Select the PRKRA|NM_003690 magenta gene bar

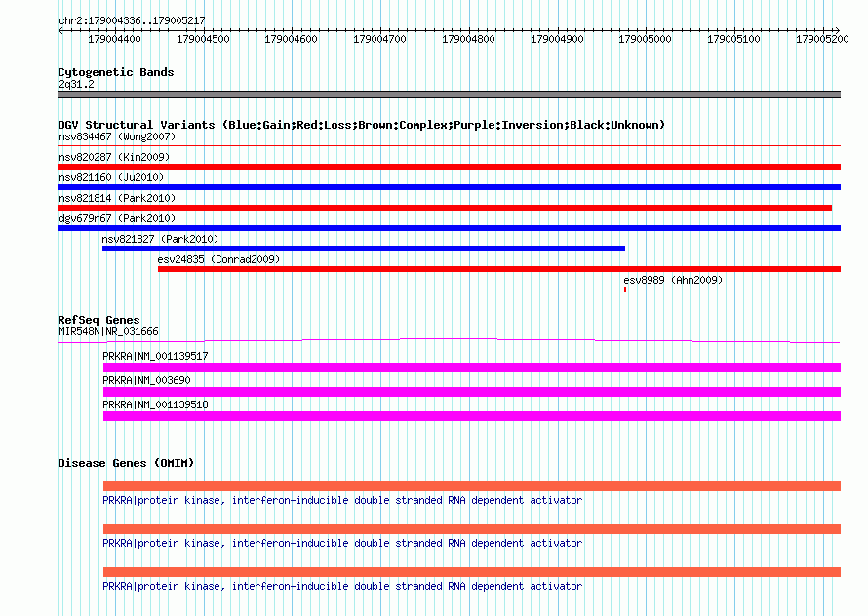472,392
